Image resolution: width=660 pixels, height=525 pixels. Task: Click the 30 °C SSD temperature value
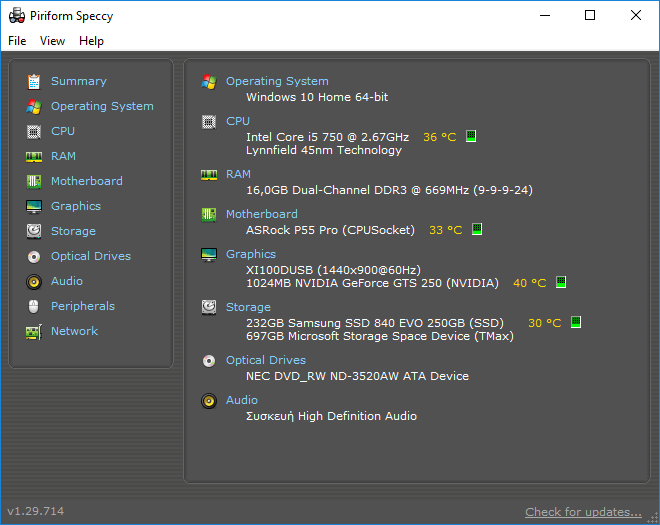[545, 323]
